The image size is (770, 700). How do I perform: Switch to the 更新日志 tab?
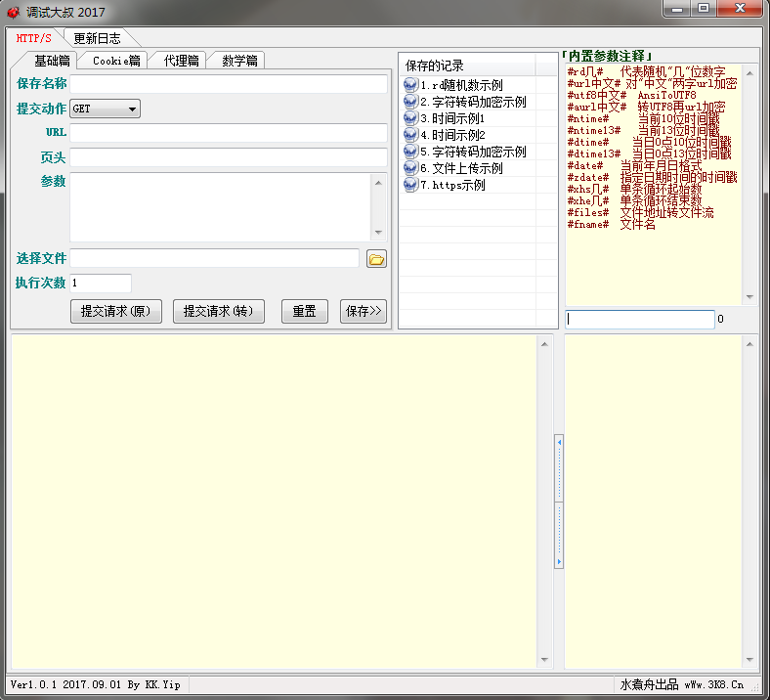98,38
